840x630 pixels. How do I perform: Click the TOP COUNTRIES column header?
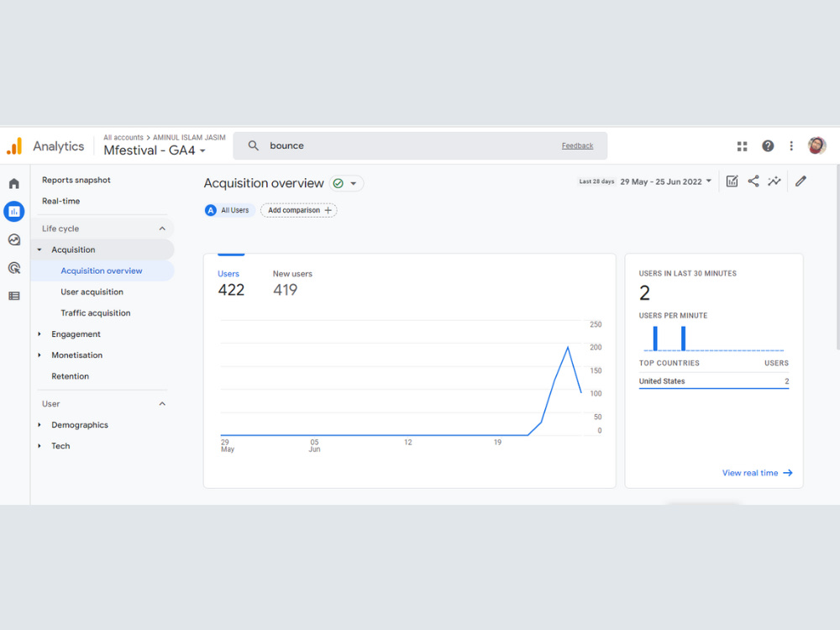(x=669, y=363)
